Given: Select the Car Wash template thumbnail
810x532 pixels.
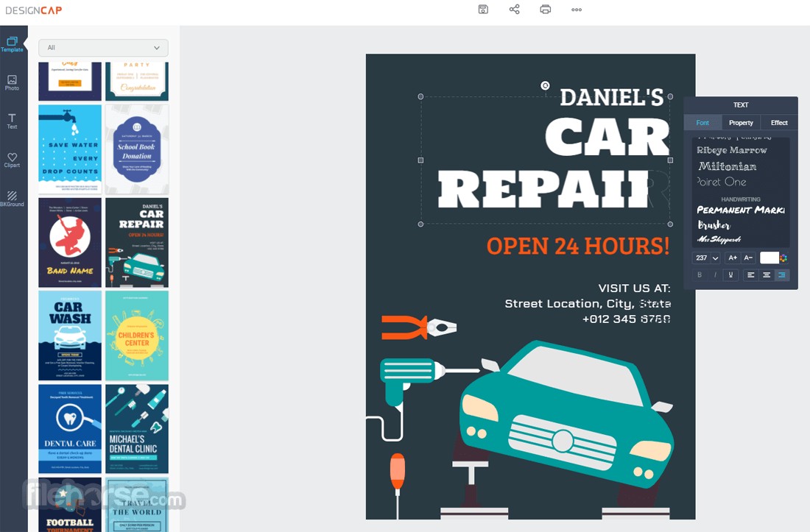Looking at the screenshot, I should [x=70, y=336].
